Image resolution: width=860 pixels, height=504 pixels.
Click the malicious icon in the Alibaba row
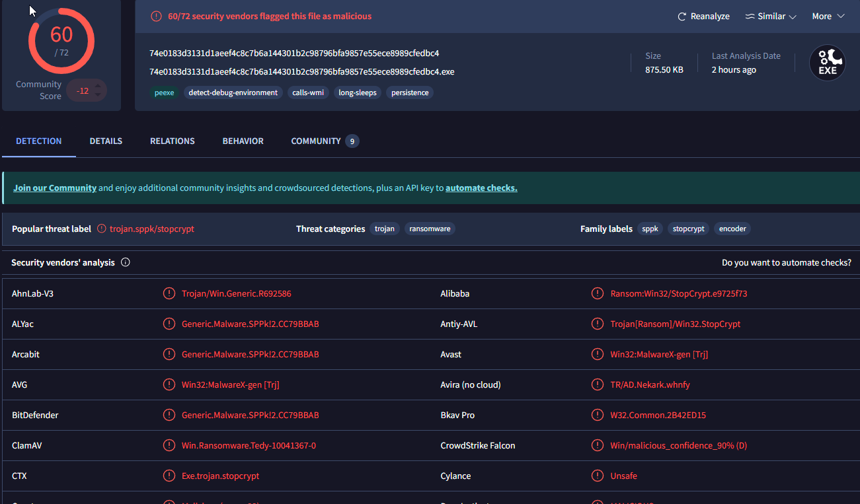coord(598,293)
